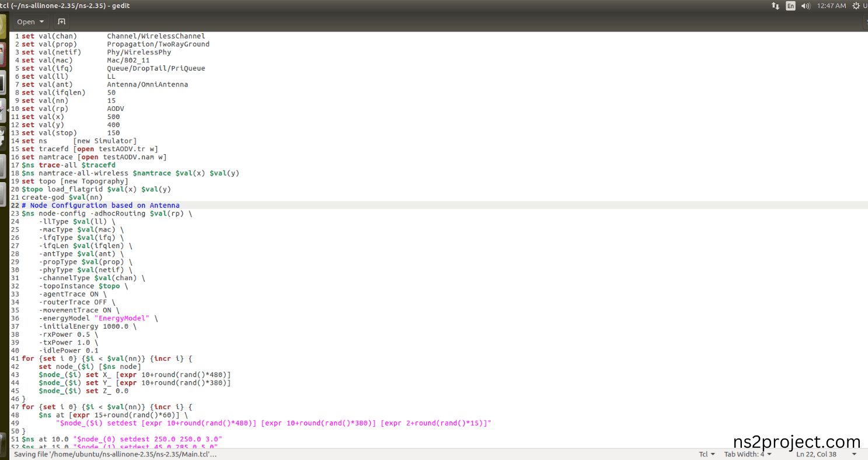Click '-agentTrace ON' on line 33

coord(69,294)
